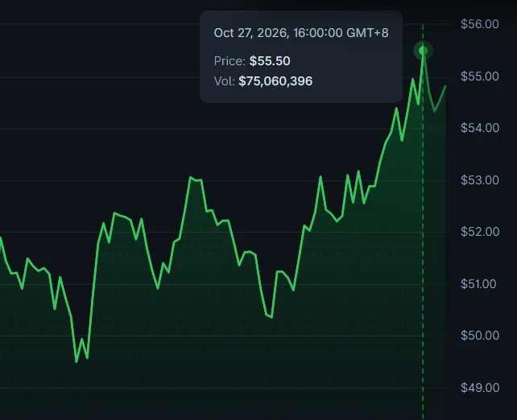The width and height of the screenshot is (517, 420).
Task: Click the highlighted data point at $55.50
Action: pyautogui.click(x=423, y=51)
